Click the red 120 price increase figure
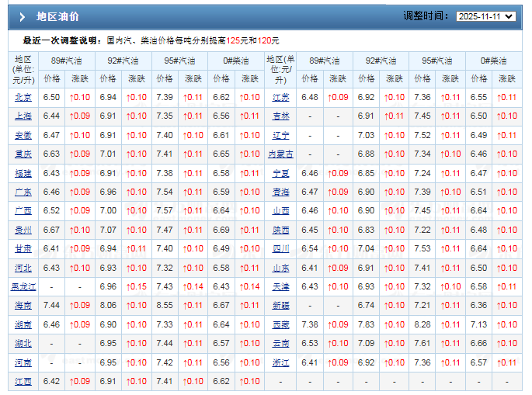Image resolution: width=532 pixels, height=395 pixels. point(264,40)
